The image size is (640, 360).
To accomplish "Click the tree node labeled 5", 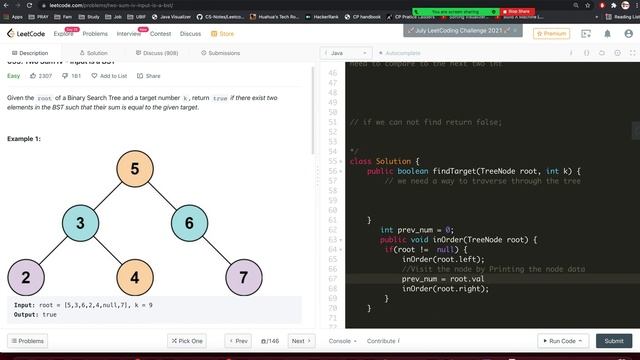I will point(135,169).
